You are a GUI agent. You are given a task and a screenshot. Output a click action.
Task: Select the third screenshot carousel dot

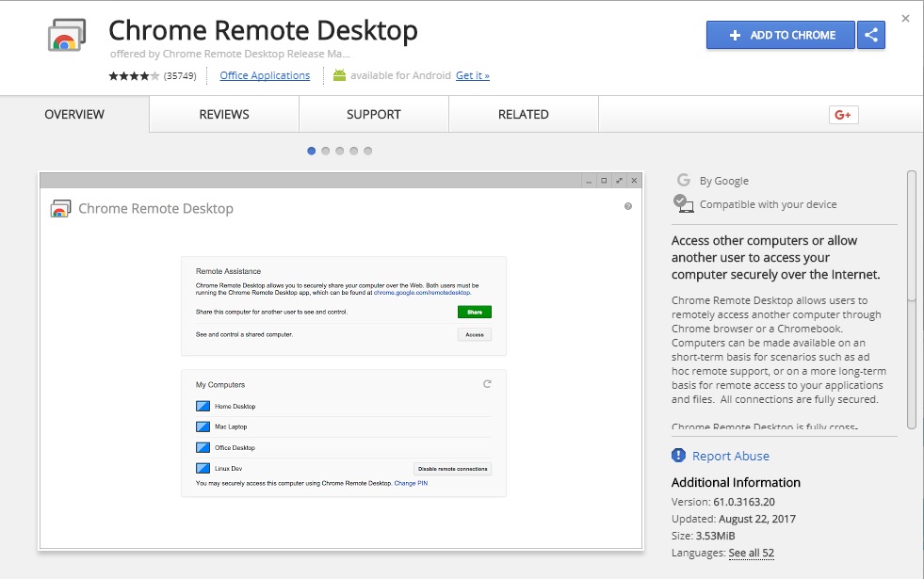click(x=339, y=151)
